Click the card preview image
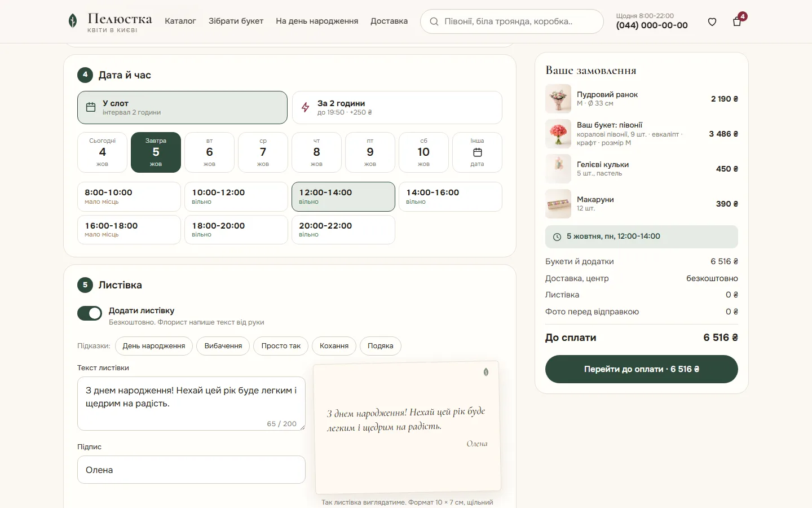The width and height of the screenshot is (812, 508). 407,427
